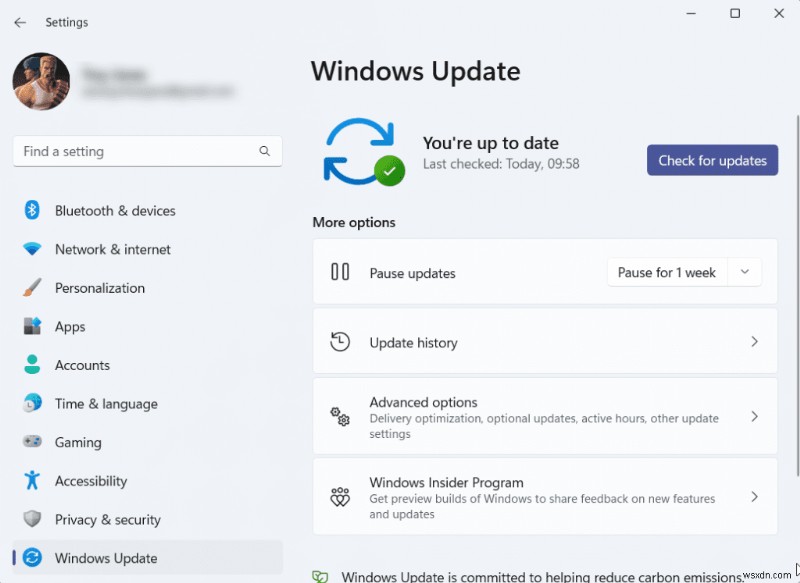Click the chevron on Windows Insider Program
Image resolution: width=800 pixels, height=583 pixels.
coord(754,497)
